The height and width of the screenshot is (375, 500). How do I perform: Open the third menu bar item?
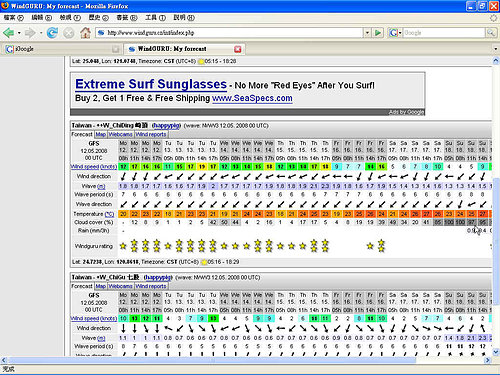pos(70,18)
